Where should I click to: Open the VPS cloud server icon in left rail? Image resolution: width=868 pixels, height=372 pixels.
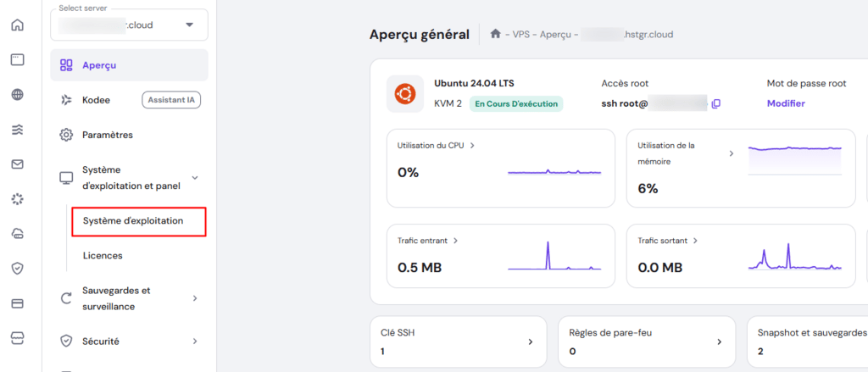click(18, 234)
